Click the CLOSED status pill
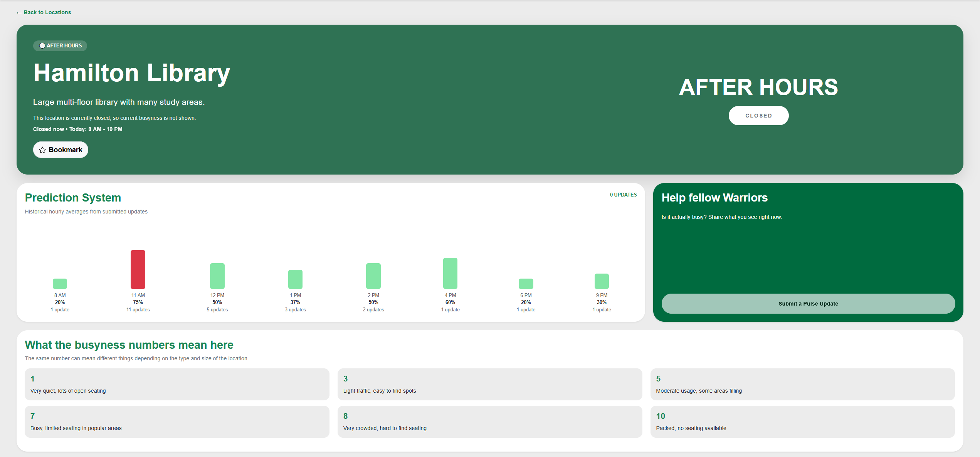This screenshot has height=457, width=980. pyautogui.click(x=758, y=116)
